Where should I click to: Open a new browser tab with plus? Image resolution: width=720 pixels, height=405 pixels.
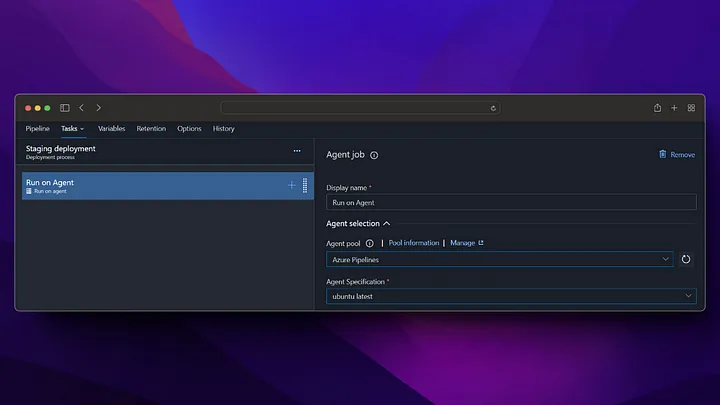(x=674, y=108)
